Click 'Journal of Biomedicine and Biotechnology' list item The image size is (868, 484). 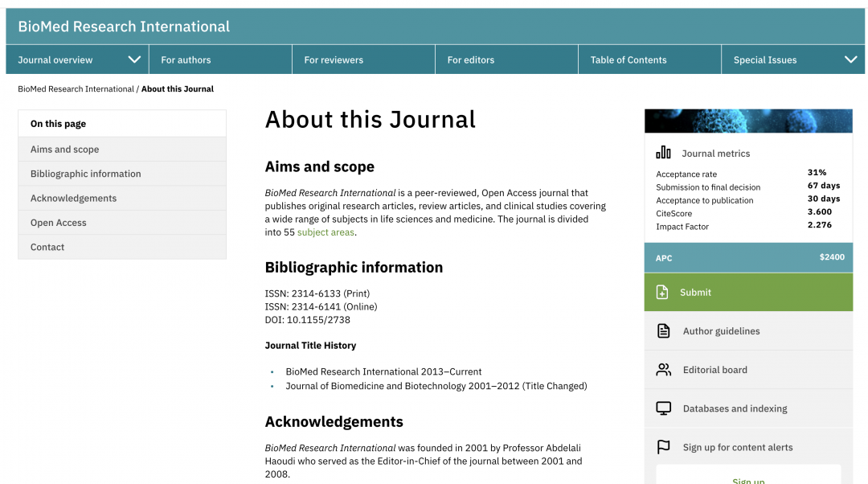click(x=436, y=386)
